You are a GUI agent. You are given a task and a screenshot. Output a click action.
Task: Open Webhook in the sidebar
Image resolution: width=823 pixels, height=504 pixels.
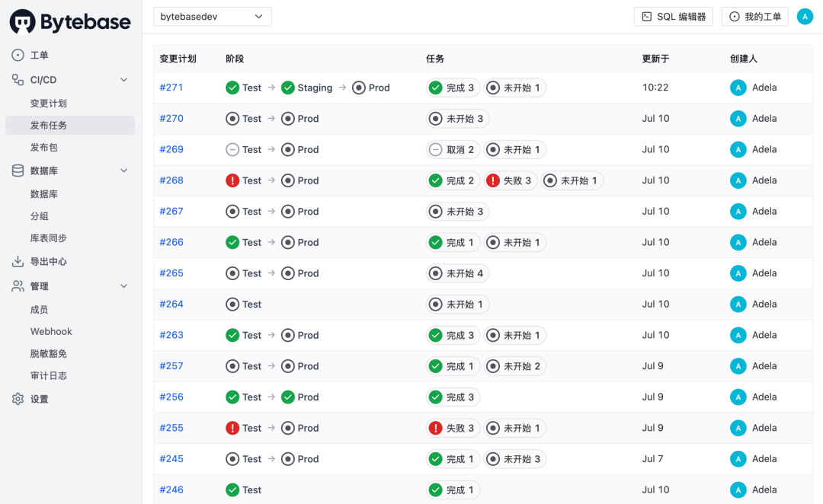point(51,332)
